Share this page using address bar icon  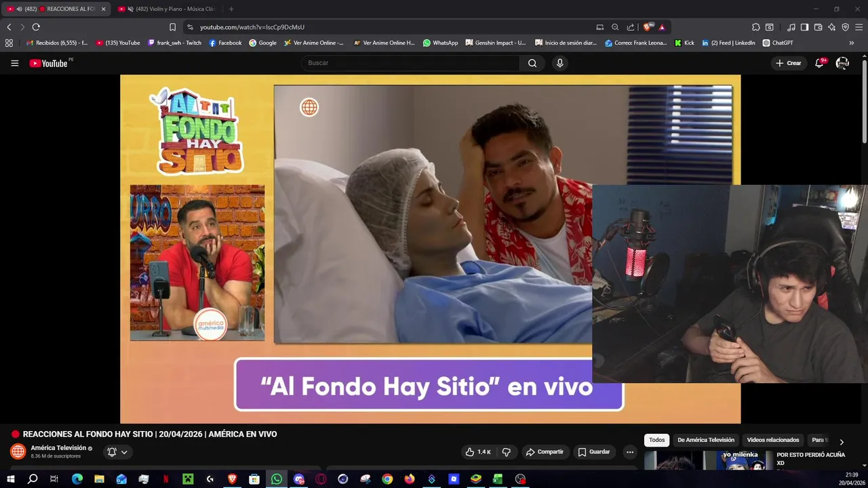point(631,27)
